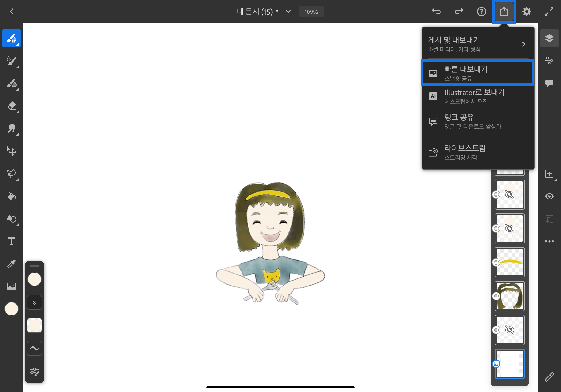This screenshot has width=561, height=392.
Task: Click the Undo arrow
Action: pyautogui.click(x=436, y=12)
